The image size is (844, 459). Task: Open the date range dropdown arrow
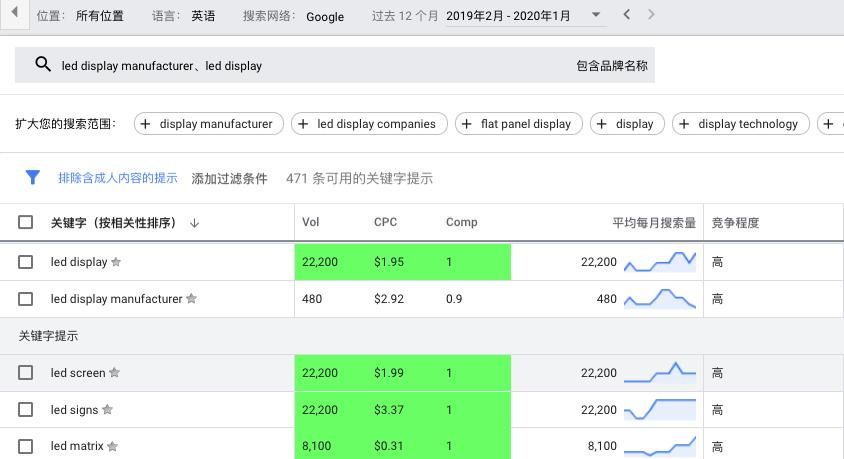click(x=596, y=15)
